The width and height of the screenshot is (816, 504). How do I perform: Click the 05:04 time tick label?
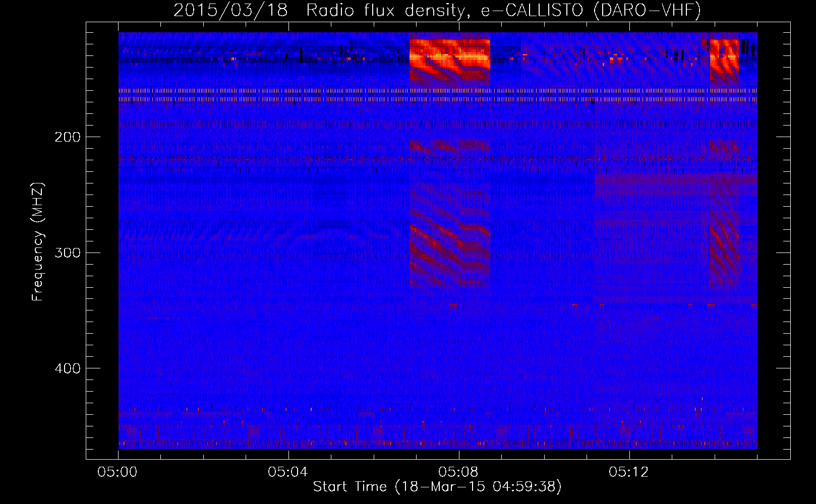coord(288,472)
